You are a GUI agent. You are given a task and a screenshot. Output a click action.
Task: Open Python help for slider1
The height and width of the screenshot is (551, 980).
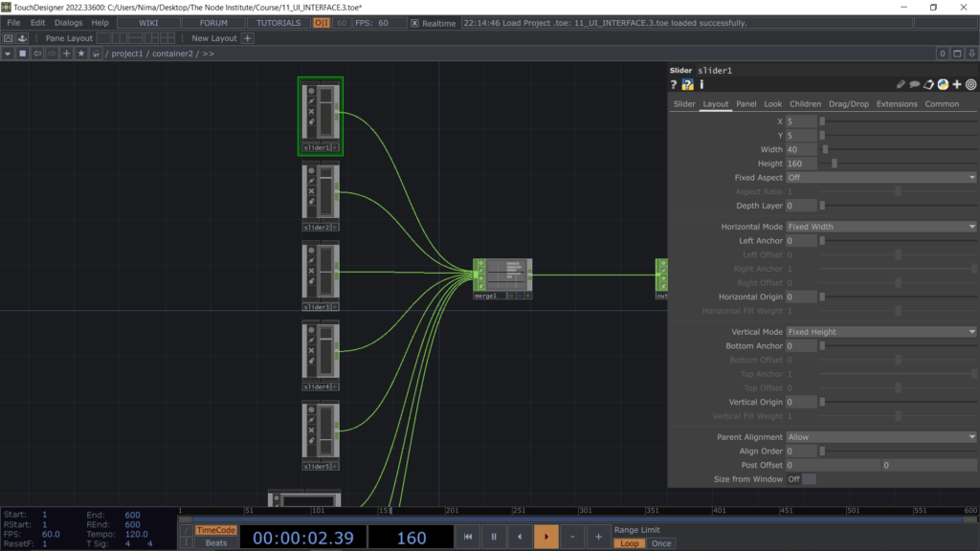tap(687, 84)
